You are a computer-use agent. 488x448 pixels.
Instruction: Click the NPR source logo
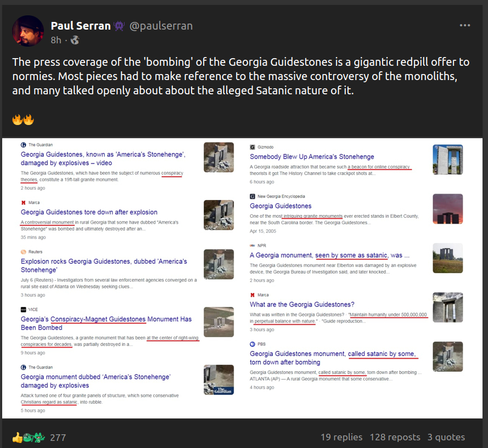[x=253, y=246]
